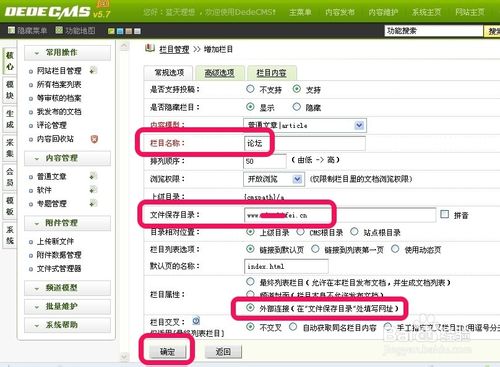Open the 浏览权限 dropdown showing 开放浏览
The width and height of the screenshot is (500, 367).
(273, 179)
